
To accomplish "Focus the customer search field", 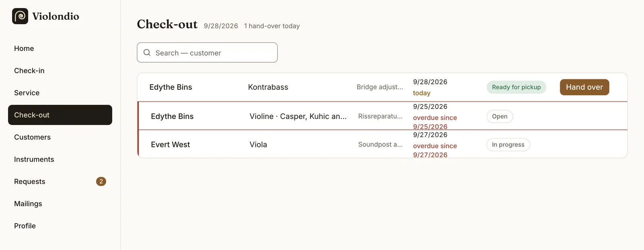I will point(207,52).
